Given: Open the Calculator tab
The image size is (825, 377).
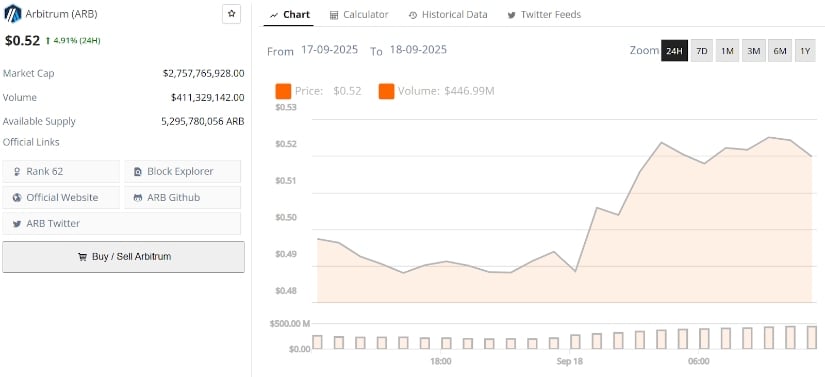Looking at the screenshot, I should [x=359, y=15].
